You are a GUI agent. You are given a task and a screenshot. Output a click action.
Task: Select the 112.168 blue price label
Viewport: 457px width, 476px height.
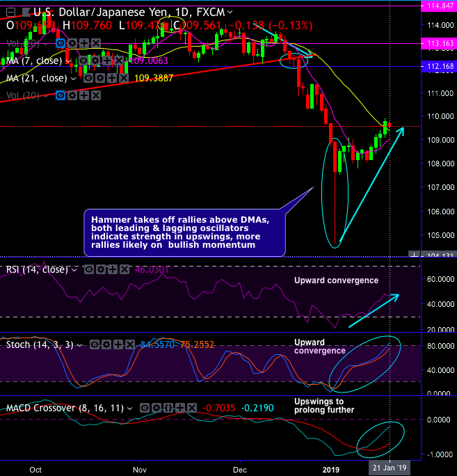point(439,66)
